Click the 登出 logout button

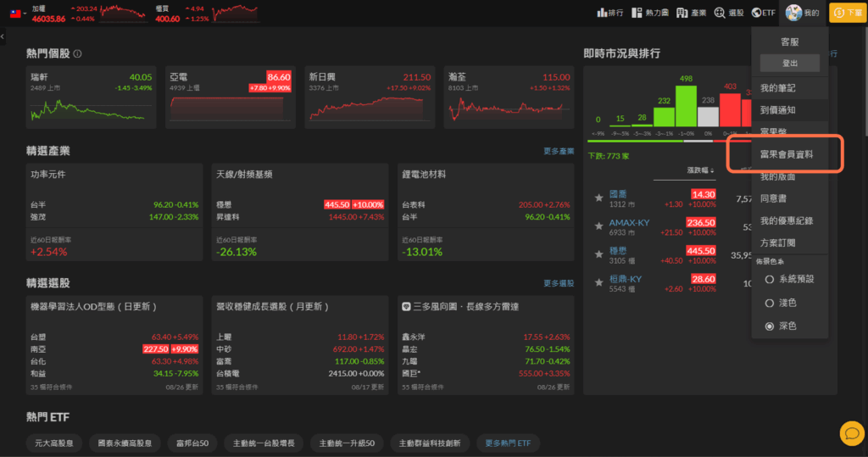click(x=790, y=63)
